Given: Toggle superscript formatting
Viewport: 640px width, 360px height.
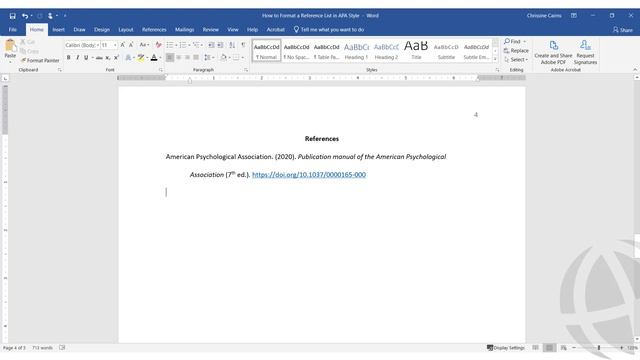Looking at the screenshot, I should click(116, 58).
